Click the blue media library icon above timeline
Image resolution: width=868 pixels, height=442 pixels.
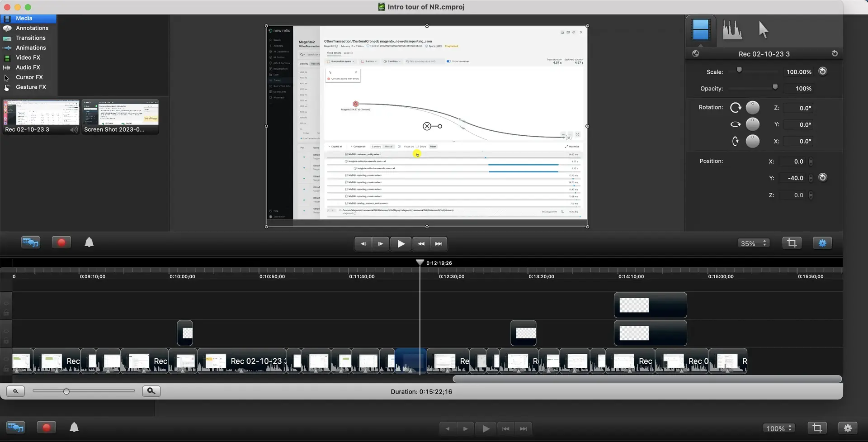30,243
